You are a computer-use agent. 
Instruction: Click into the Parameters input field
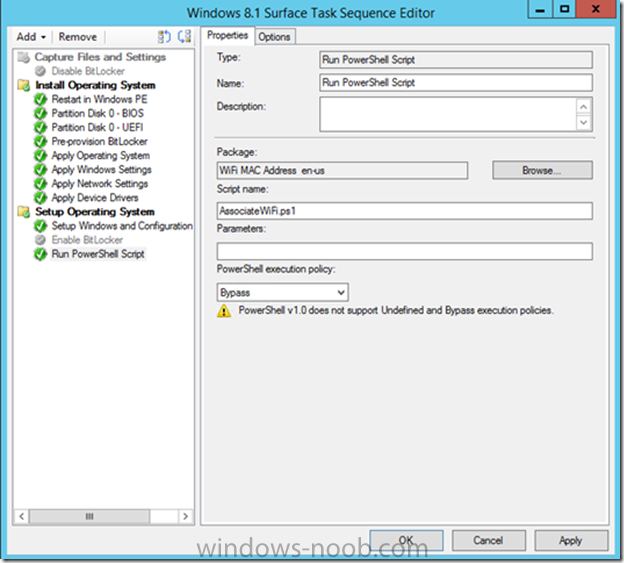tap(405, 251)
